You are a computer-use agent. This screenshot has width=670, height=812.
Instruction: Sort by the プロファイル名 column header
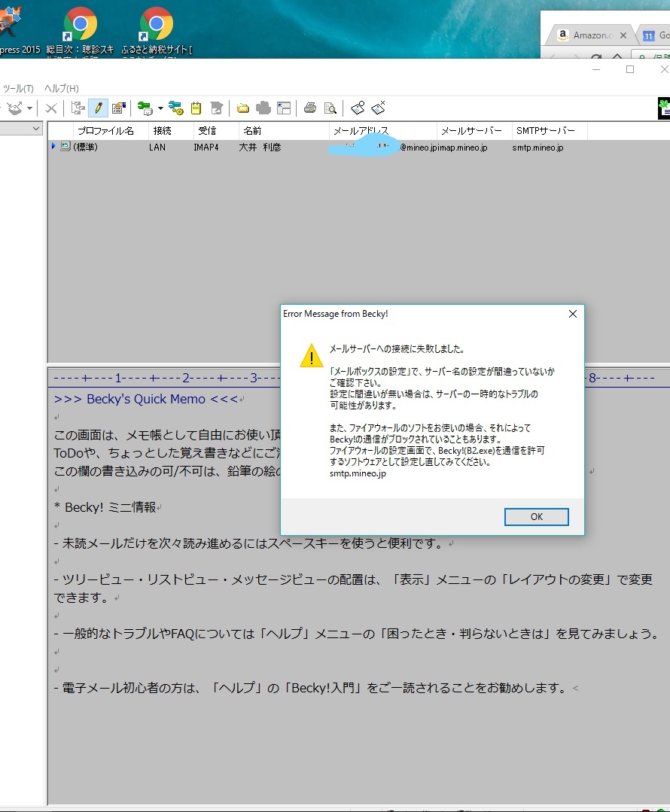point(105,131)
